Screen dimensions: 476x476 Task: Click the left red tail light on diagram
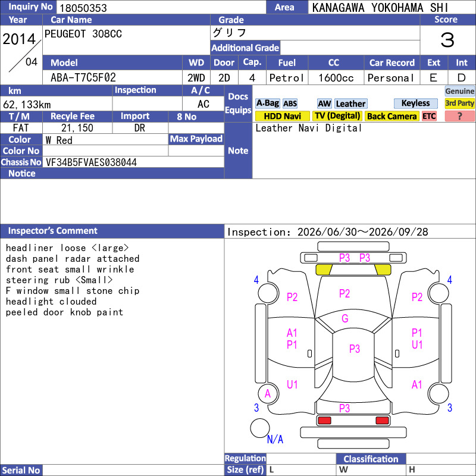pos(324,421)
